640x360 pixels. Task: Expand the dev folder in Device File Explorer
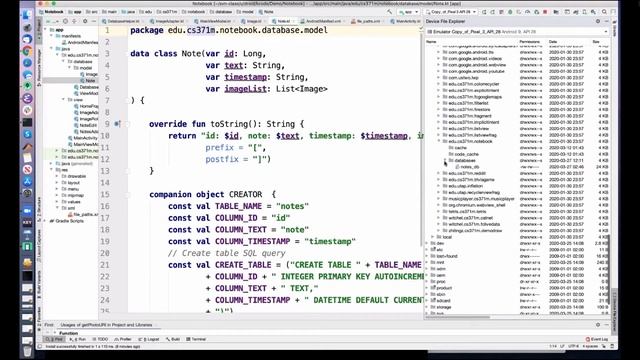(x=427, y=243)
